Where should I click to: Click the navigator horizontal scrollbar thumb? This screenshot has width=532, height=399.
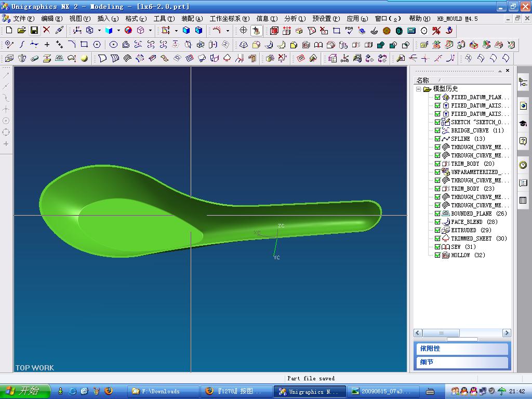[441, 333]
